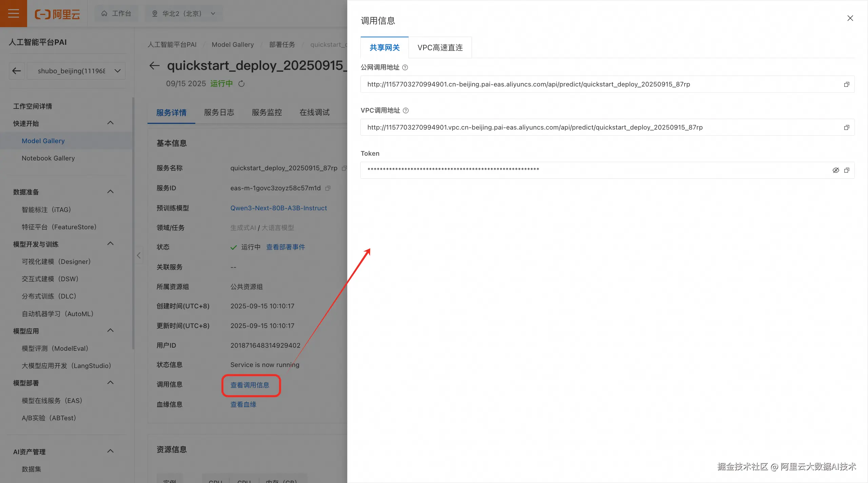Open 数据集 in the sidebar

pos(32,469)
